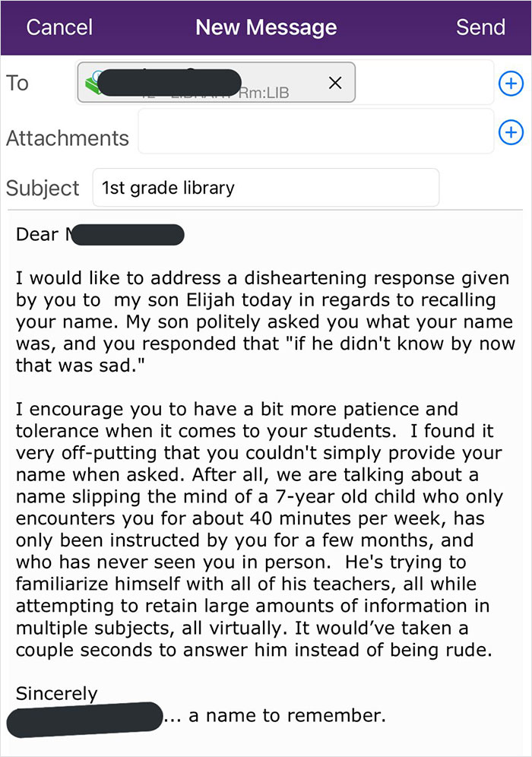
Task: Remove the recipient by tapping the X
Action: (335, 83)
